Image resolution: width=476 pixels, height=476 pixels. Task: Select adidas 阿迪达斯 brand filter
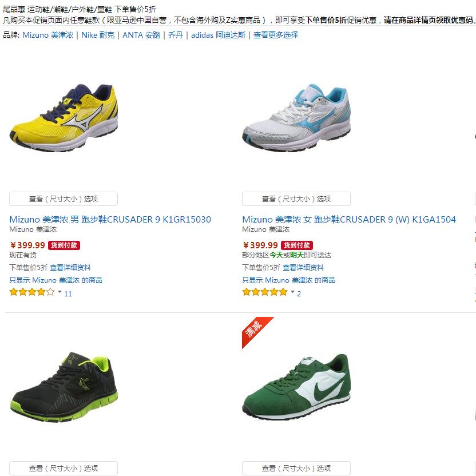[219, 35]
